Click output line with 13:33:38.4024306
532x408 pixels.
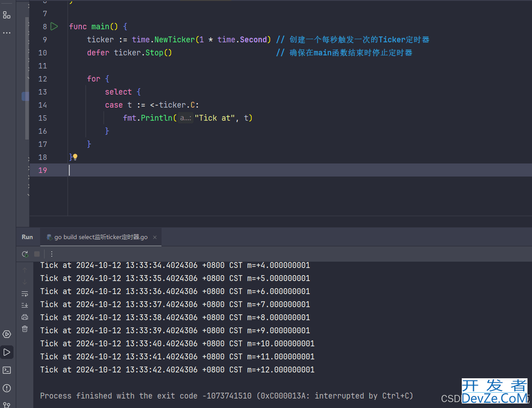175,317
